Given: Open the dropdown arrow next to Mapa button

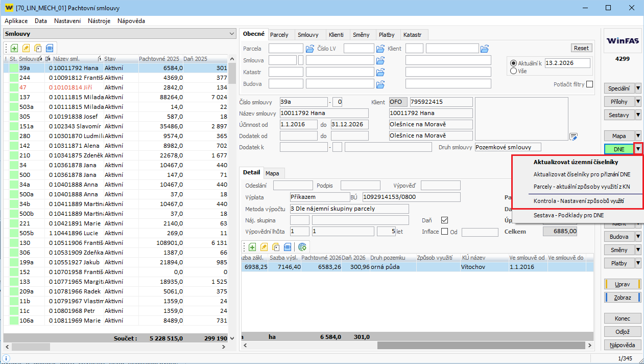Looking at the screenshot, I should pyautogui.click(x=638, y=135).
